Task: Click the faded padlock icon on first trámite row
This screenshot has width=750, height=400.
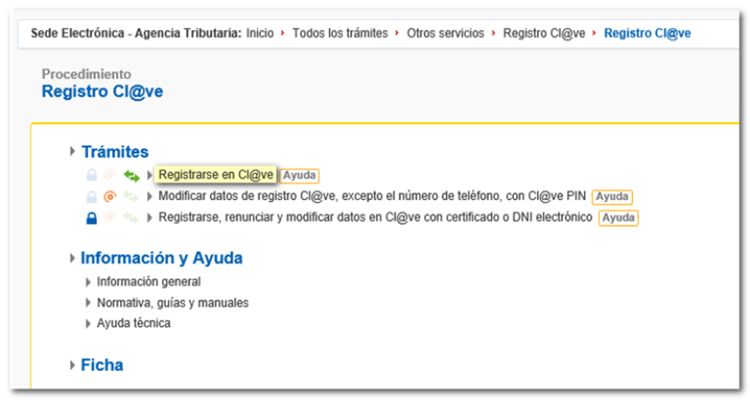Action: (92, 176)
